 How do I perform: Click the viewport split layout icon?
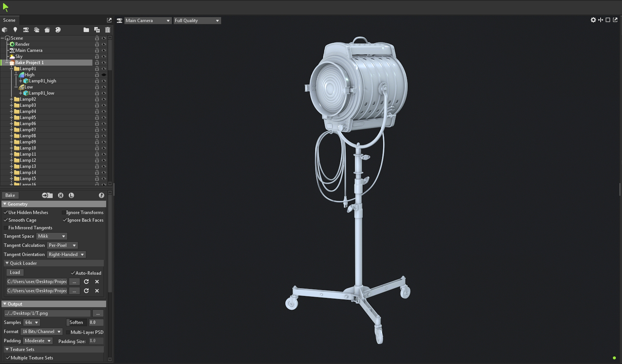click(x=601, y=20)
